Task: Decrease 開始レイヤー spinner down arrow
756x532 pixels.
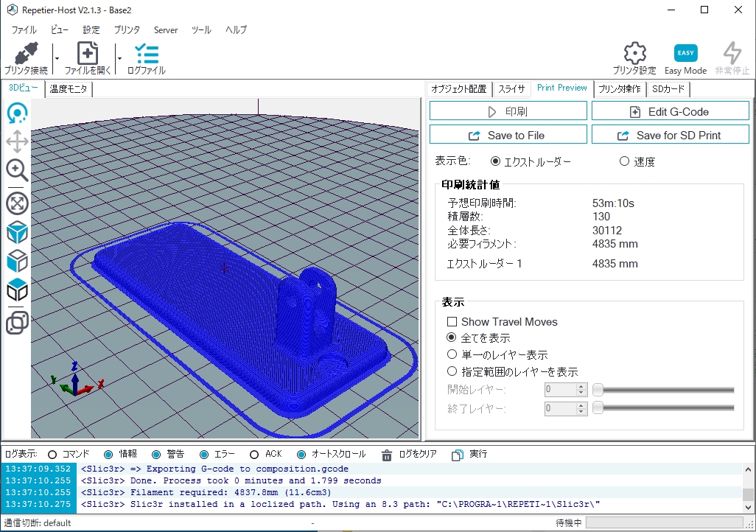Action: pos(581,393)
